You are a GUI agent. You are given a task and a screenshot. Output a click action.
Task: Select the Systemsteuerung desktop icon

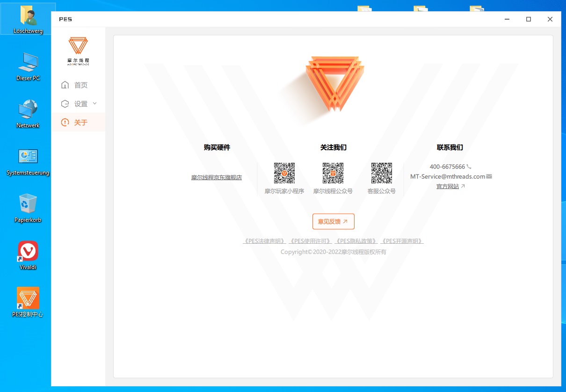click(28, 161)
